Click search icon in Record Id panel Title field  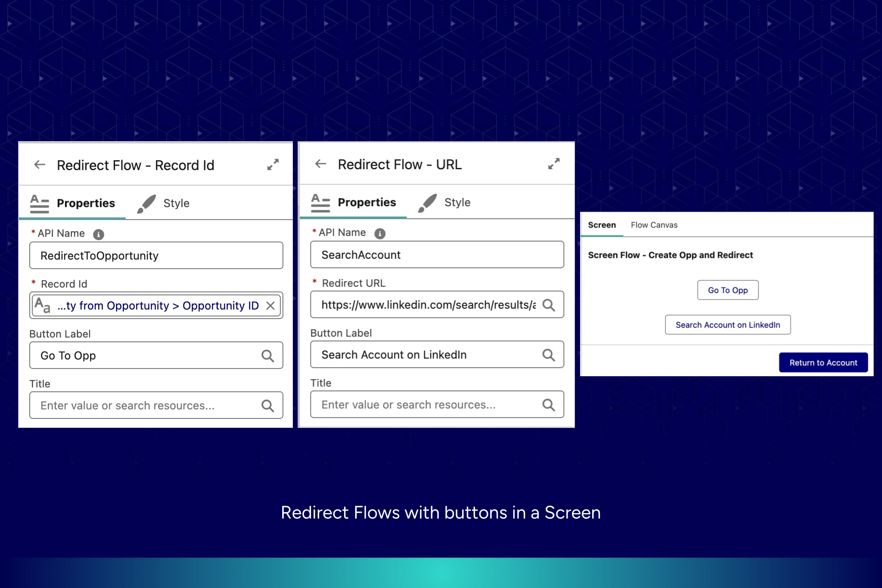click(267, 405)
